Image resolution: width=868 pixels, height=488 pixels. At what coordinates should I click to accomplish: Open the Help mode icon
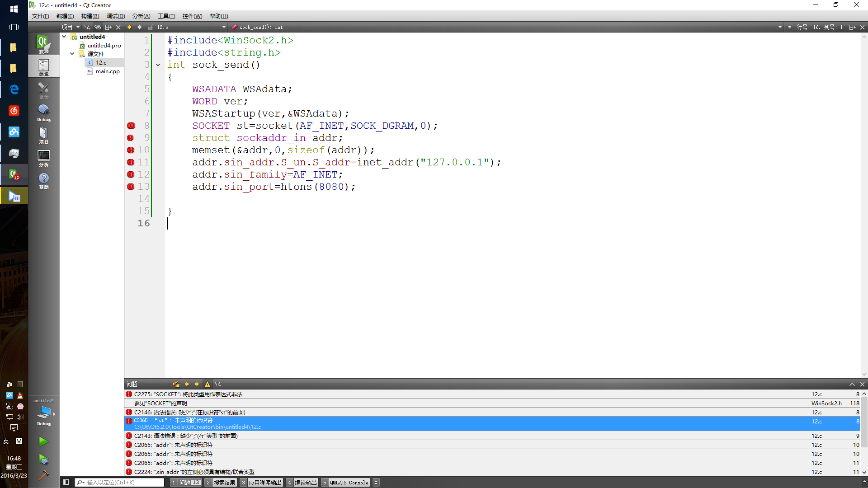(x=43, y=180)
